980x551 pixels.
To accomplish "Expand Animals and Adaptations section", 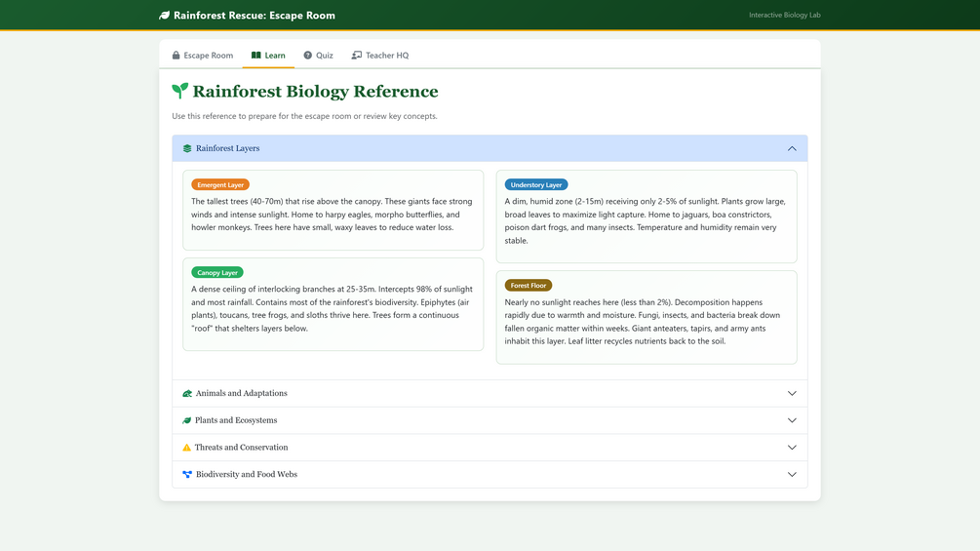I will [490, 394].
